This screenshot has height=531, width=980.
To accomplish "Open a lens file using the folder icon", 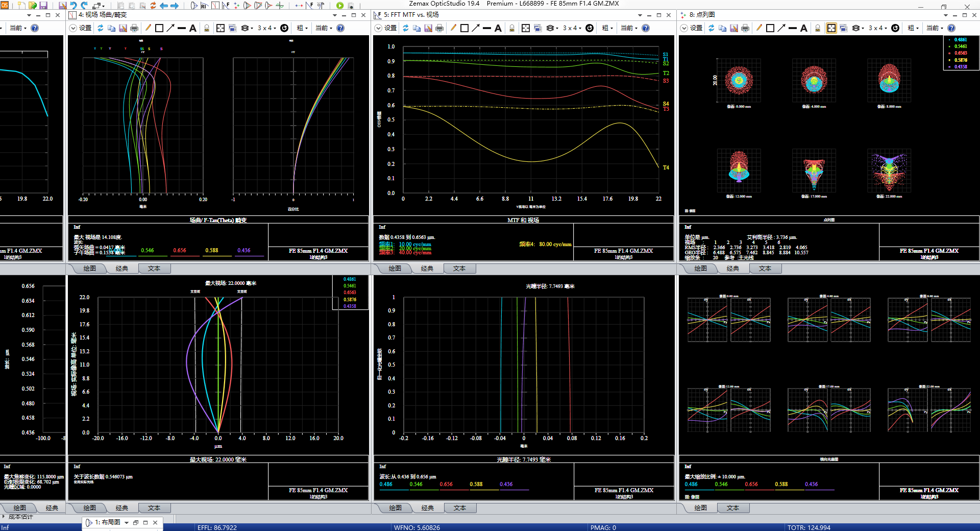I will (33, 6).
